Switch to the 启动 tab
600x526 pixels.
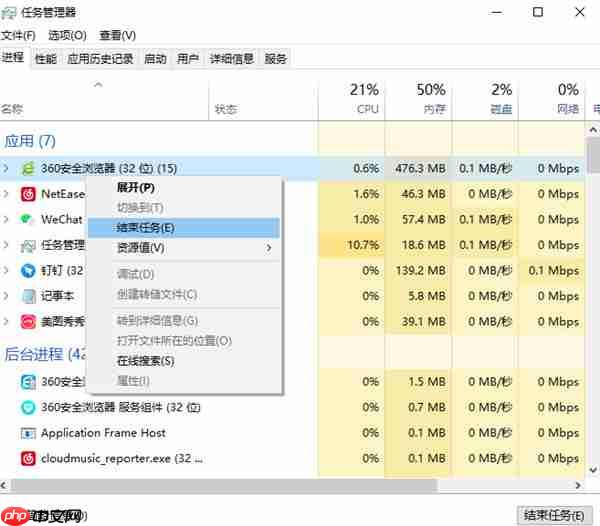pyautogui.click(x=155, y=59)
